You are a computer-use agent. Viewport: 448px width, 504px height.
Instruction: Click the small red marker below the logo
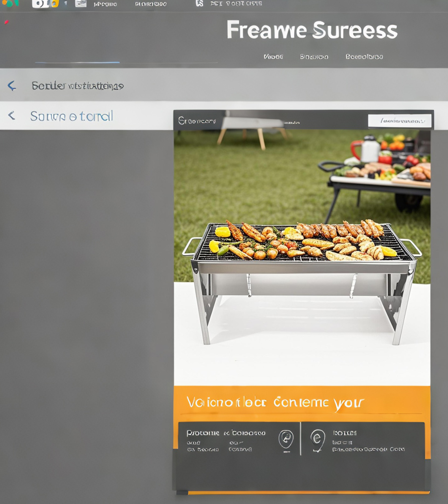6,22
